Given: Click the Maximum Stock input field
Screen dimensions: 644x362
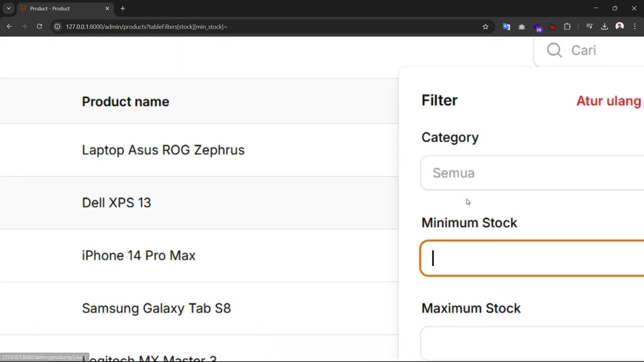Looking at the screenshot, I should tap(532, 343).
